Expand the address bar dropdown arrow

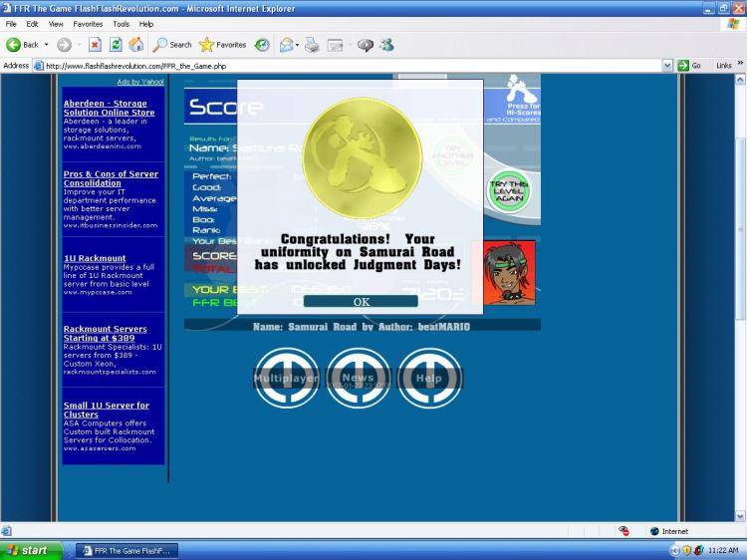pos(667,66)
